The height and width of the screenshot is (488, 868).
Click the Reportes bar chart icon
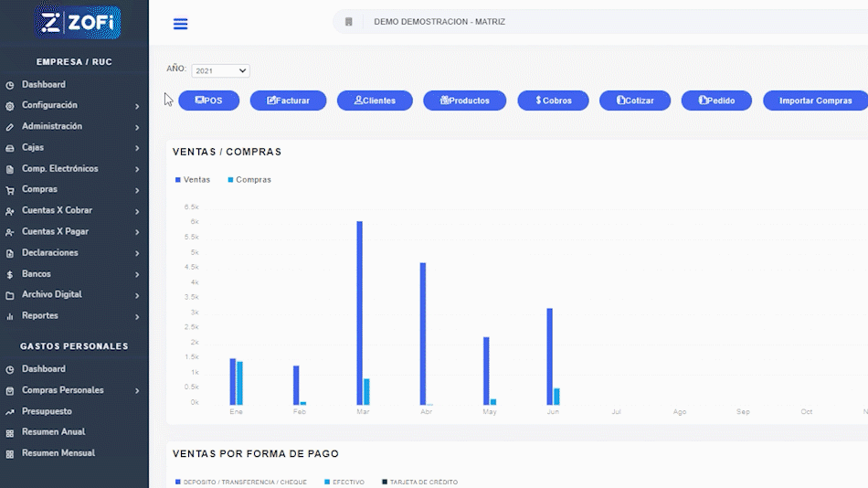(x=10, y=316)
